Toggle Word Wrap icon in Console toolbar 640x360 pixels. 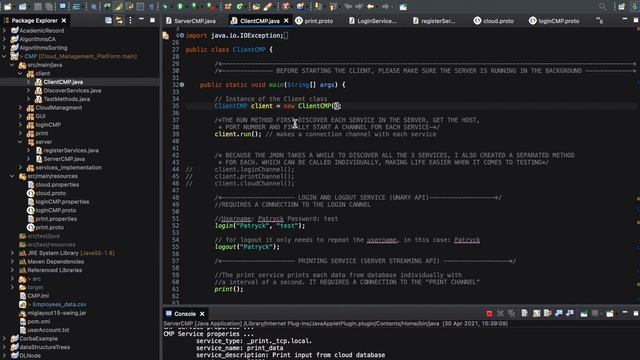547,313
